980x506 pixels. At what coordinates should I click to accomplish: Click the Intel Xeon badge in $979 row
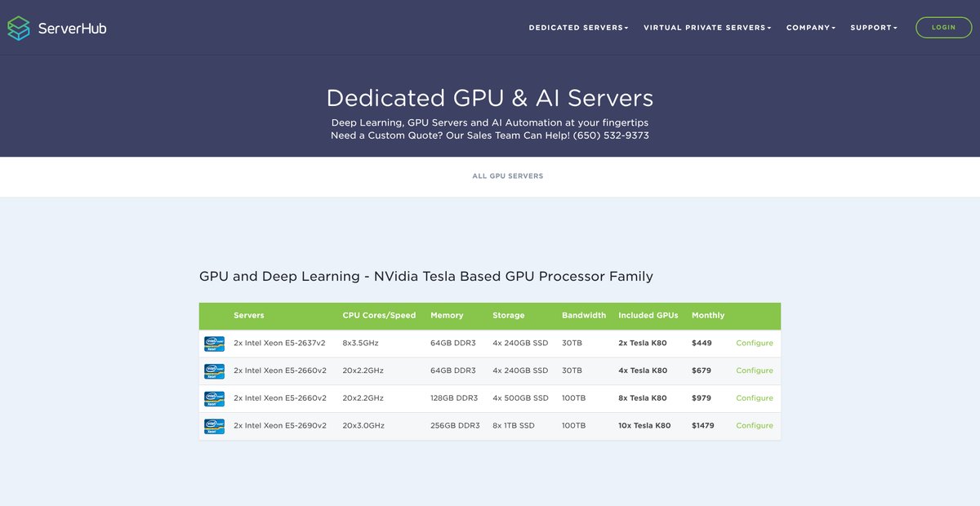point(214,398)
